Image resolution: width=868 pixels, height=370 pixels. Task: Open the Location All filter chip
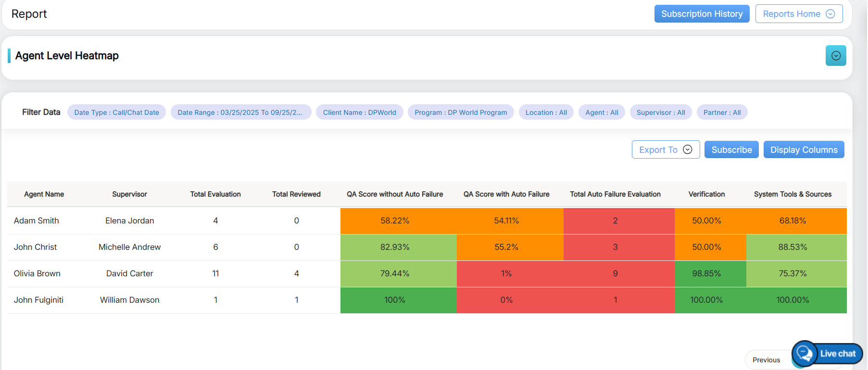pos(546,112)
